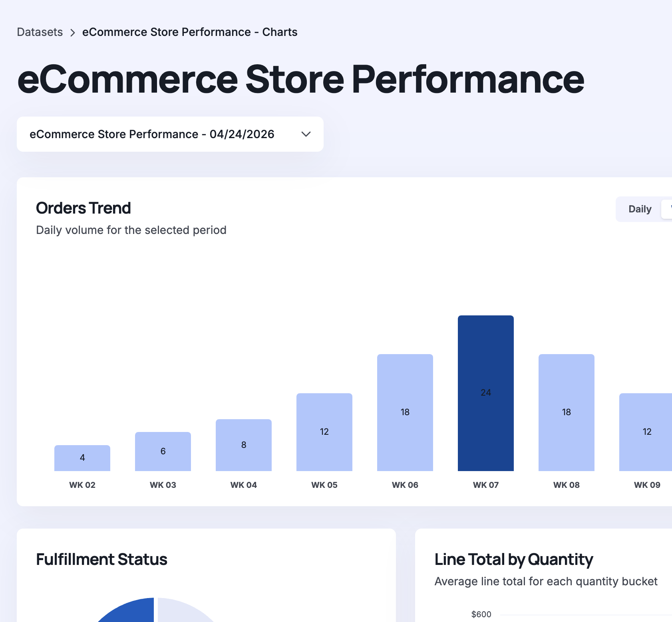The image size is (672, 622).
Task: Select the WK 03 bar showing 6
Action: click(x=163, y=451)
